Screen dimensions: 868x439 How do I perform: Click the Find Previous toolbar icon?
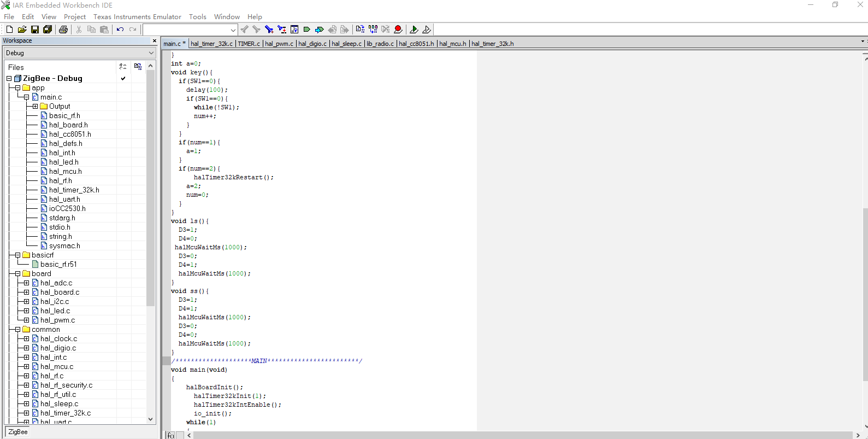point(244,30)
